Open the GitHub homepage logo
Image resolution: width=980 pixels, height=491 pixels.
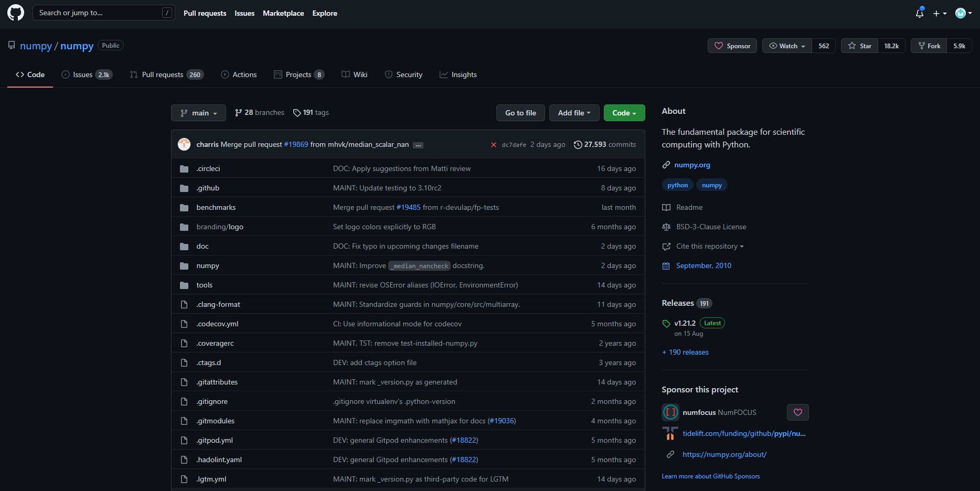pyautogui.click(x=16, y=13)
